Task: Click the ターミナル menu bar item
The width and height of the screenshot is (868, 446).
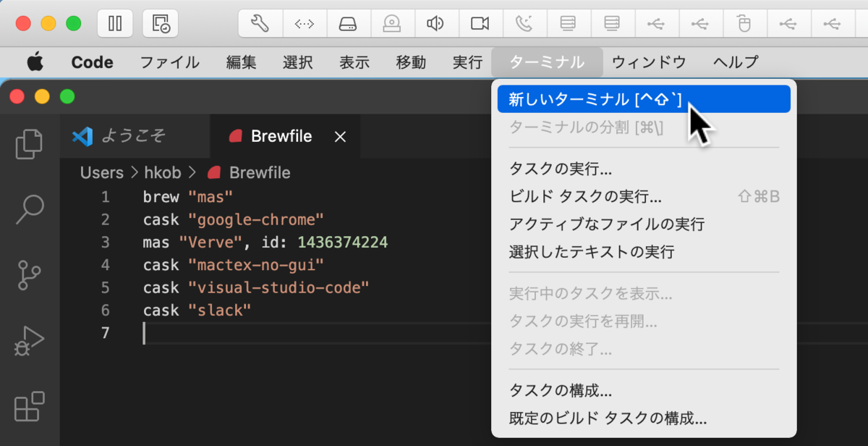Action: 547,62
